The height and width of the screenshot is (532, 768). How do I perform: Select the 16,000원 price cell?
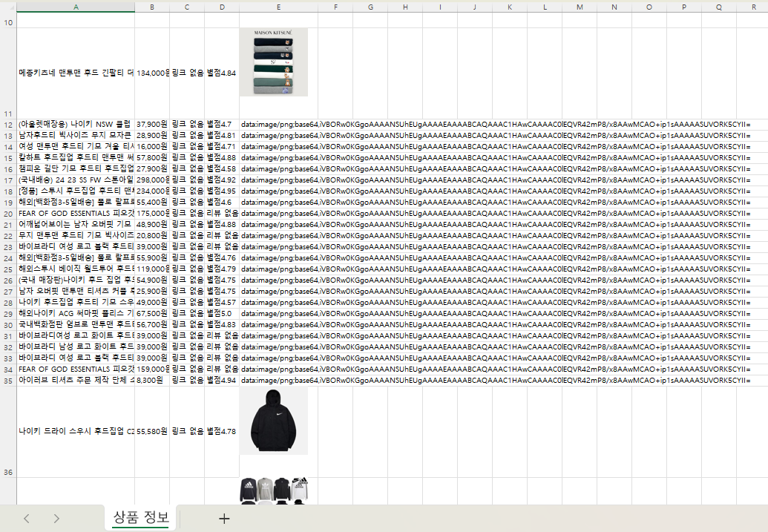coord(152,146)
